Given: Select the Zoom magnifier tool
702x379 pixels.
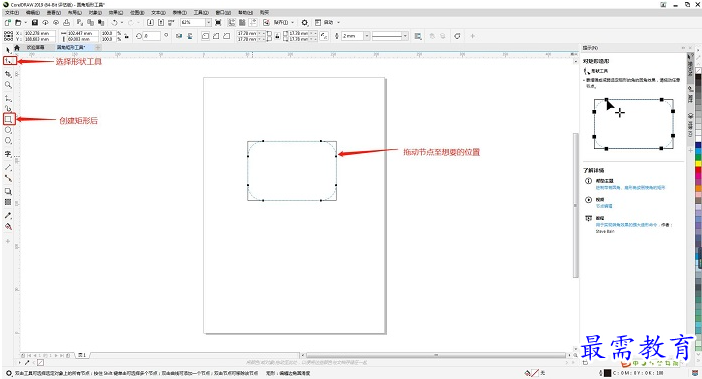Looking at the screenshot, I should coord(8,85).
